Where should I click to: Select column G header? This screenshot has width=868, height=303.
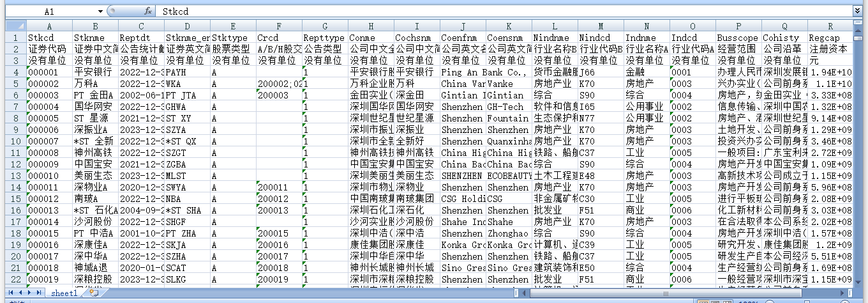(324, 26)
